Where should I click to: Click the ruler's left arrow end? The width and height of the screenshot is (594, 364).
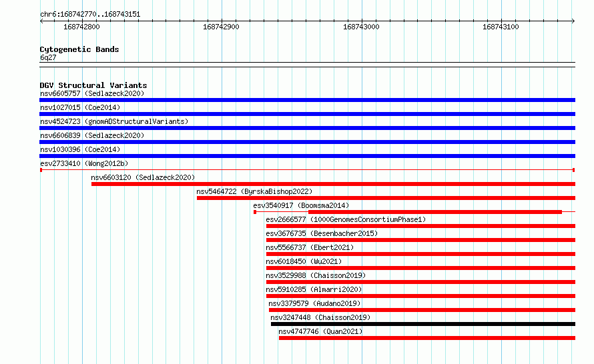click(41, 21)
